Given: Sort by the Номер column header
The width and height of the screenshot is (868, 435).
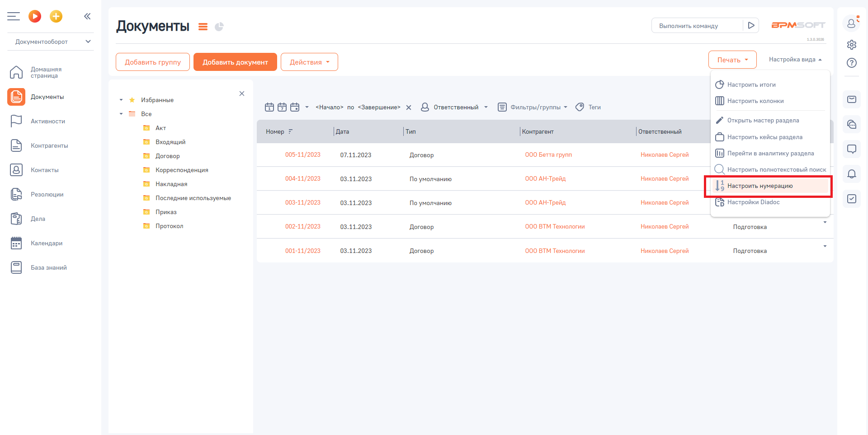Looking at the screenshot, I should click(275, 131).
